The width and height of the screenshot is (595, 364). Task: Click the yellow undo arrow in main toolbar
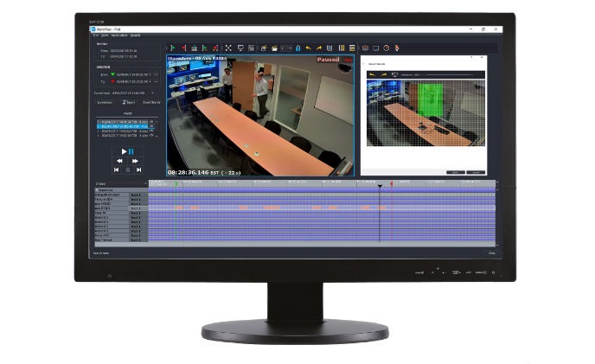[308, 48]
